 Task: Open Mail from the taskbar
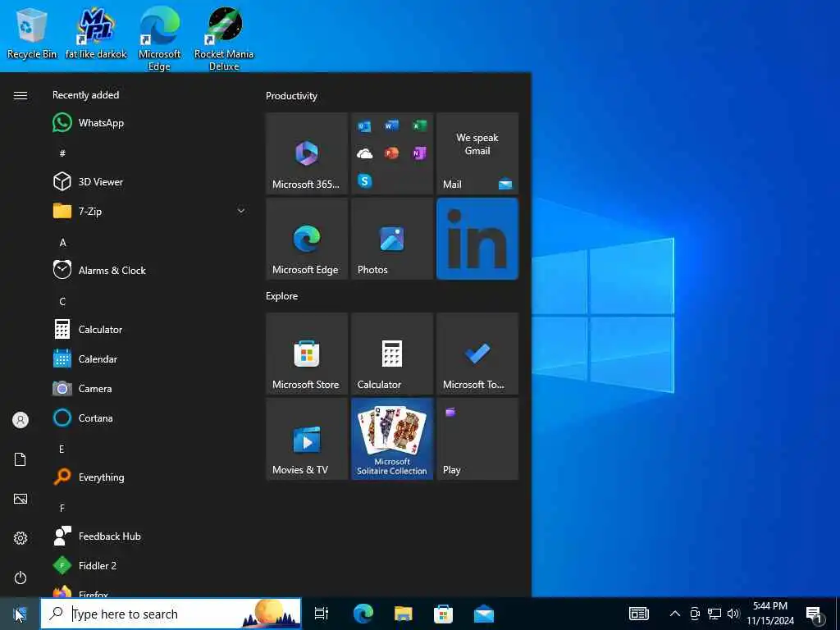click(484, 614)
